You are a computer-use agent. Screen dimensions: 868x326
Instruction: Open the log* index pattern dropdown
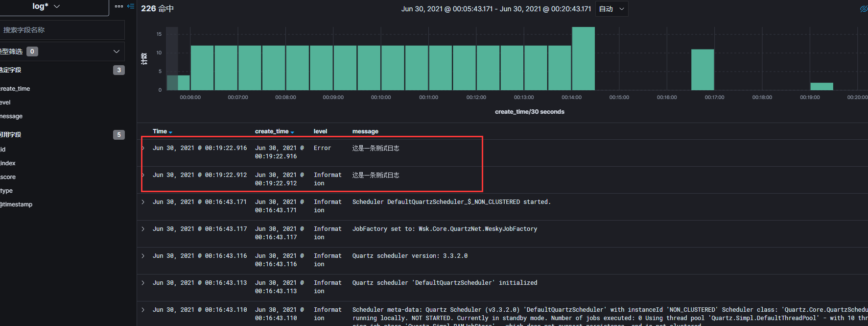tap(47, 6)
